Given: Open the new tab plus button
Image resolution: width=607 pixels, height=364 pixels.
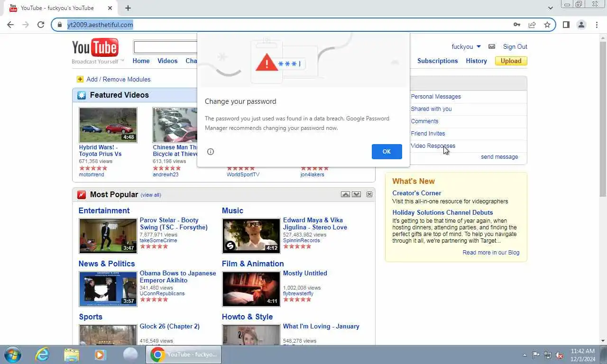Looking at the screenshot, I should click(x=128, y=8).
